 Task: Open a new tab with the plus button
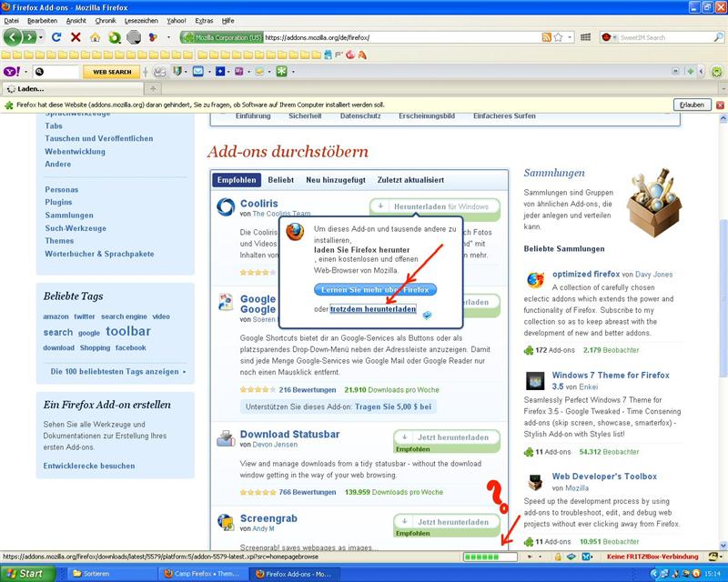point(153,88)
